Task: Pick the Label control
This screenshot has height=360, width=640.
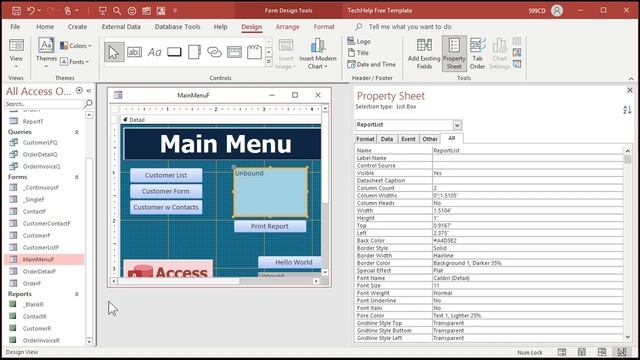Action: click(x=154, y=52)
